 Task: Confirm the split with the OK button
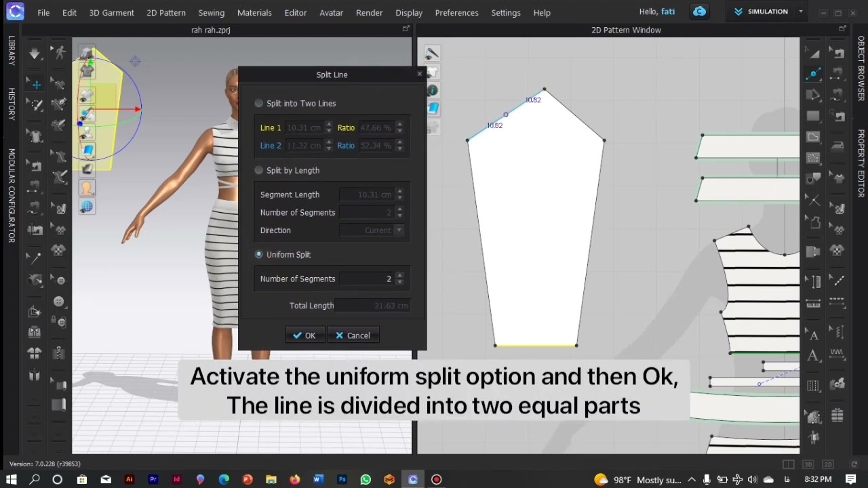(304, 335)
